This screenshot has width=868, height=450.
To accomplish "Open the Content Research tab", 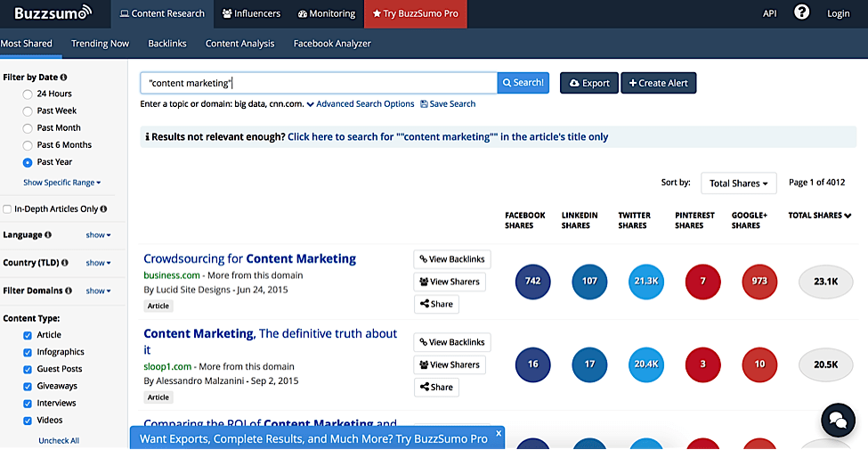I will (x=162, y=14).
